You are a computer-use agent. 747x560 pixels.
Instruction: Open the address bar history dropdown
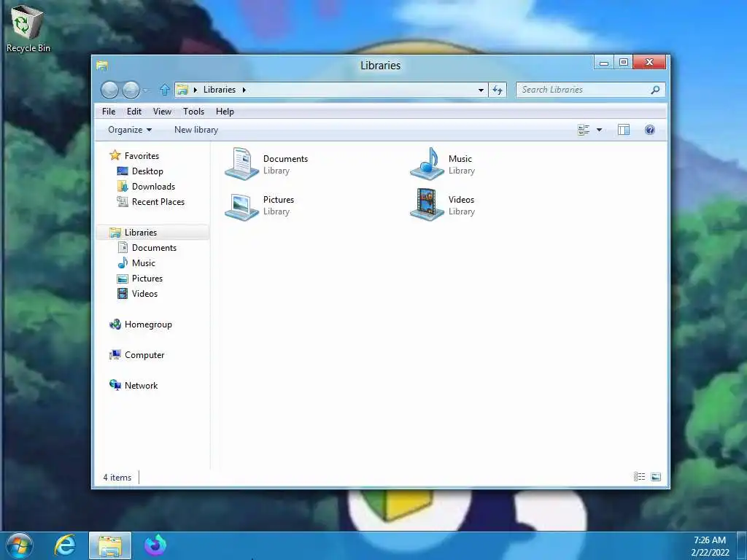(x=481, y=90)
